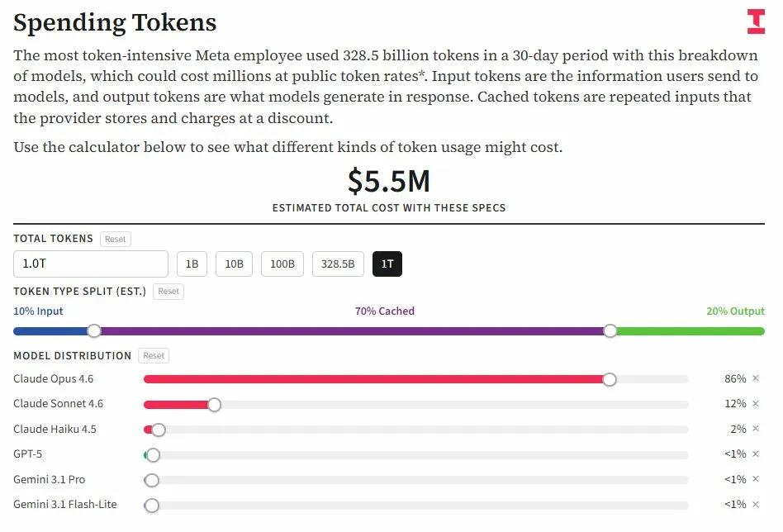Remove GPT-5 model with its X icon
Viewport: 783px width, 532px height.
[x=755, y=454]
